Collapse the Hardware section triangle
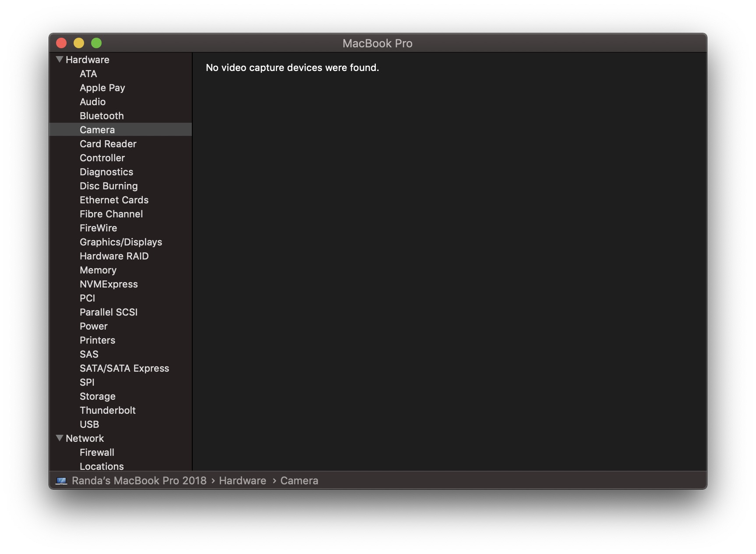Viewport: 756px width, 554px height. (x=60, y=59)
